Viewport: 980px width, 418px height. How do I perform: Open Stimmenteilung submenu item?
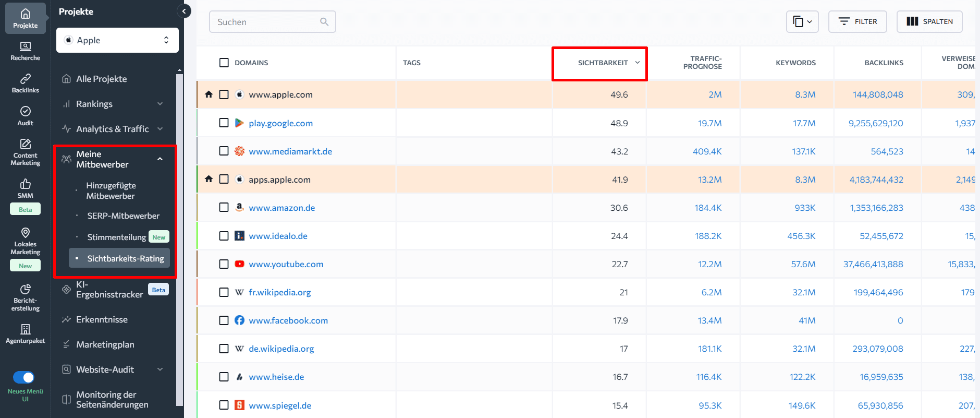click(117, 237)
